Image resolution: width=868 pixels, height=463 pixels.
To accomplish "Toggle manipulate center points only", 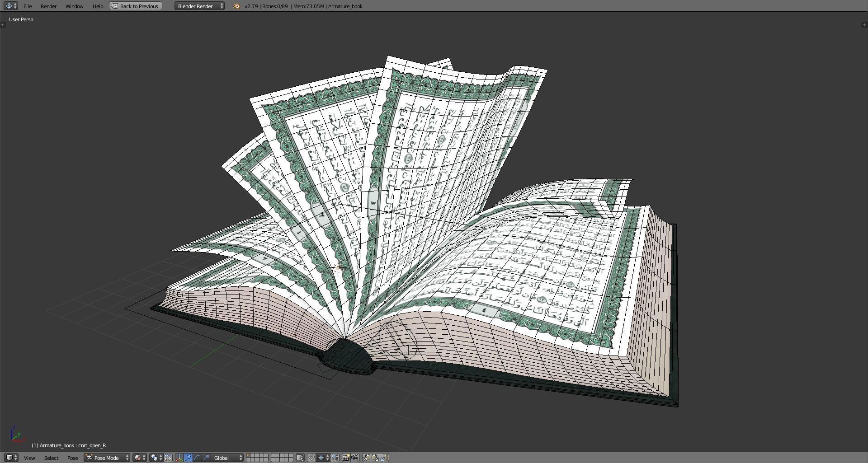I will pyautogui.click(x=168, y=458).
